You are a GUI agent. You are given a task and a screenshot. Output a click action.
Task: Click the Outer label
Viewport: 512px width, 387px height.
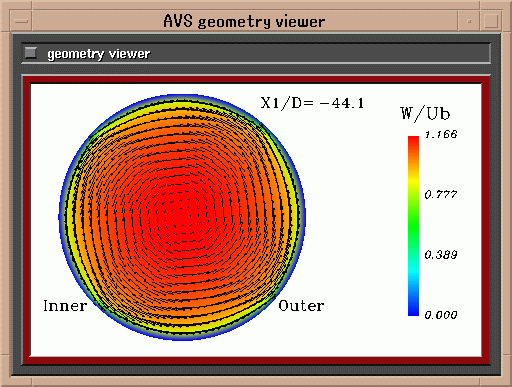pos(301,306)
